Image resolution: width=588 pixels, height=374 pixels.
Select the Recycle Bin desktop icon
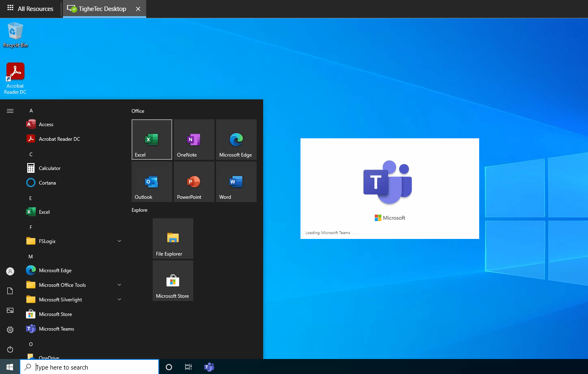(15, 35)
